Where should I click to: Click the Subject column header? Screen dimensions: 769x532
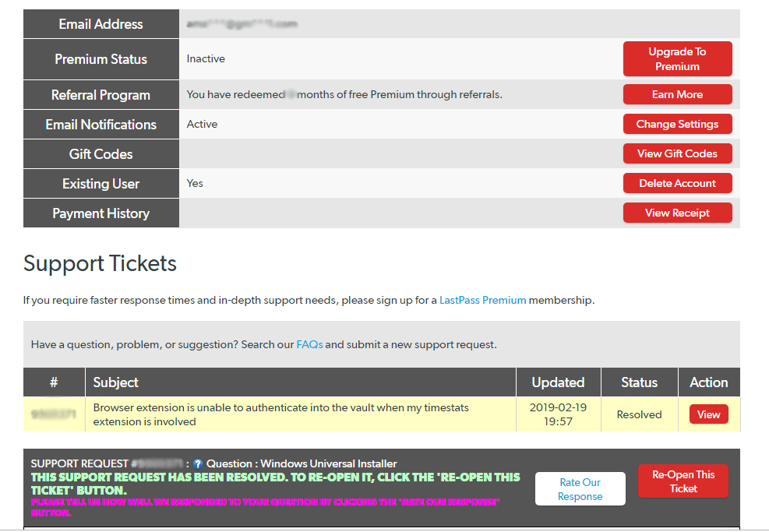click(x=301, y=382)
